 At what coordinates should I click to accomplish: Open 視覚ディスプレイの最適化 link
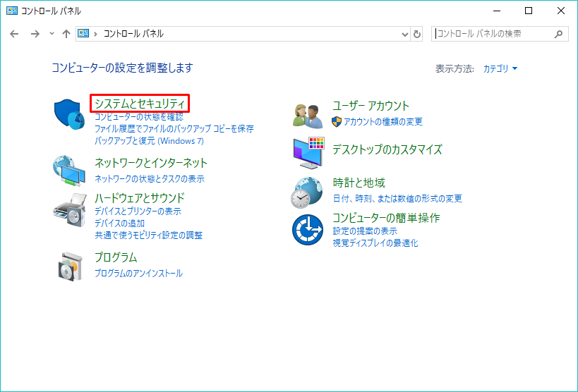(375, 243)
